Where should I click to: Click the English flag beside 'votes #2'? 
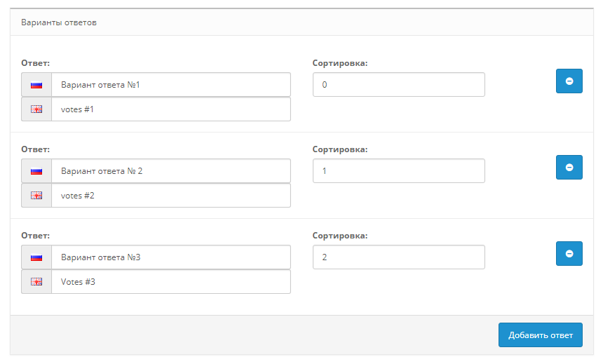pyautogui.click(x=36, y=196)
